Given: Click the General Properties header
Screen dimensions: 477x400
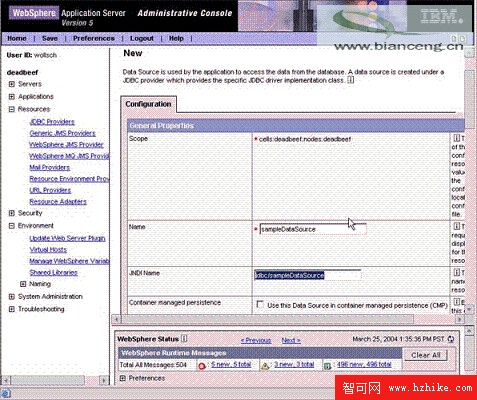Looking at the screenshot, I should pyautogui.click(x=296, y=126).
